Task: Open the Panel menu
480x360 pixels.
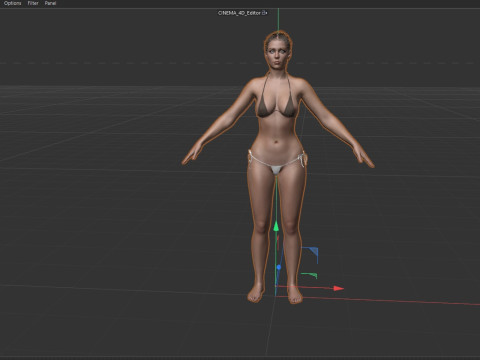Action: click(x=50, y=3)
